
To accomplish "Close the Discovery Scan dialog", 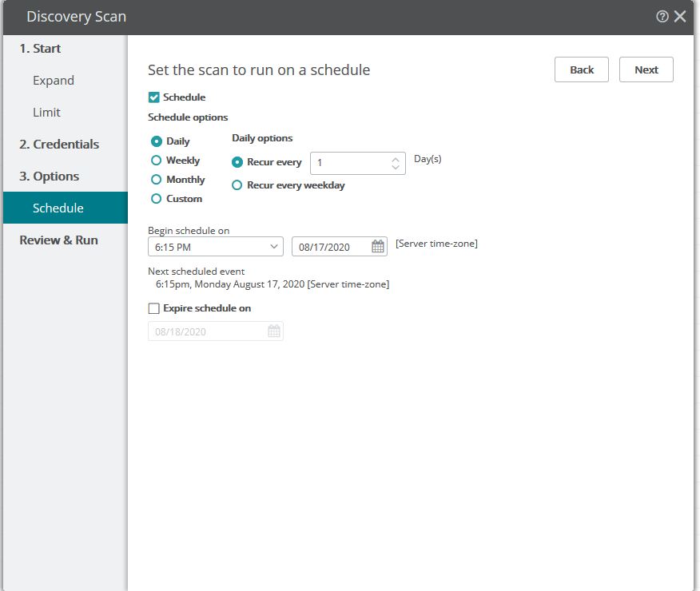I will tap(680, 17).
